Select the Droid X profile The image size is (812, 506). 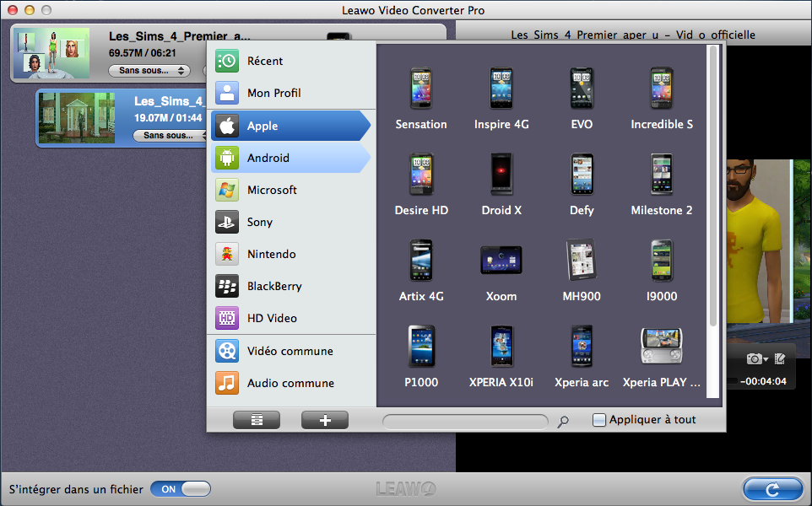point(501,184)
